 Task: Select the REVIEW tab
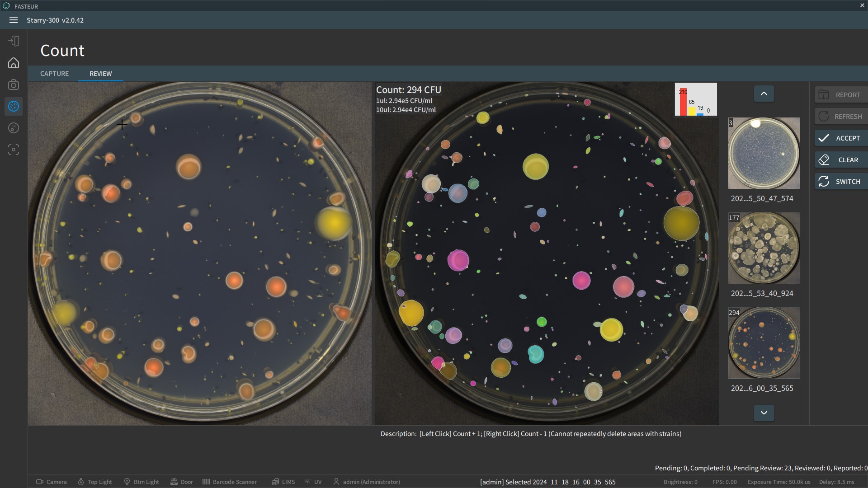pyautogui.click(x=100, y=74)
